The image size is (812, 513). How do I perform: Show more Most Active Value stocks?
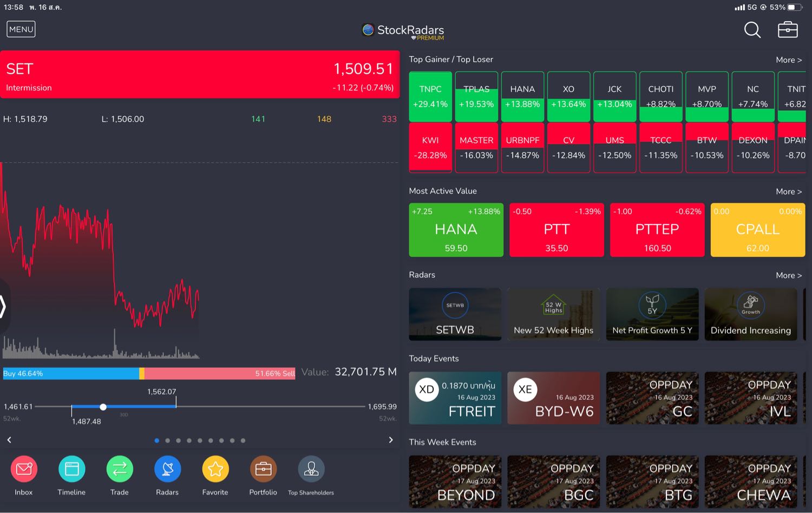(789, 192)
